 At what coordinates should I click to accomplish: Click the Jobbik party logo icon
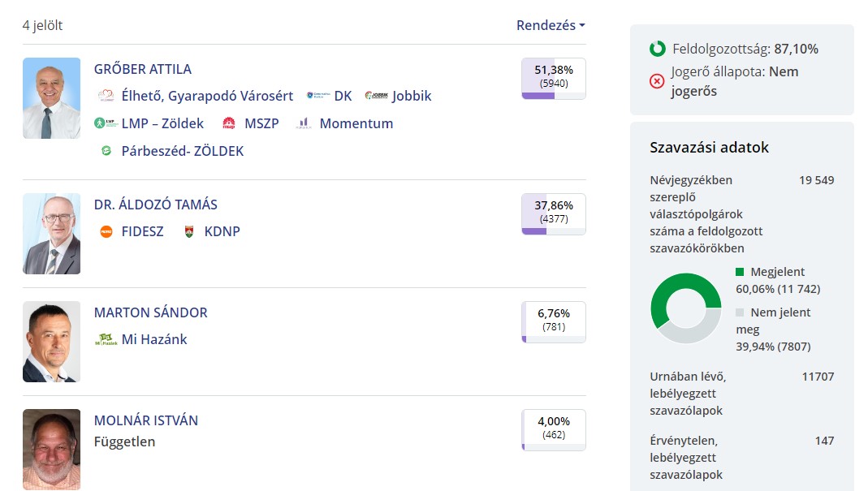pyautogui.click(x=377, y=96)
